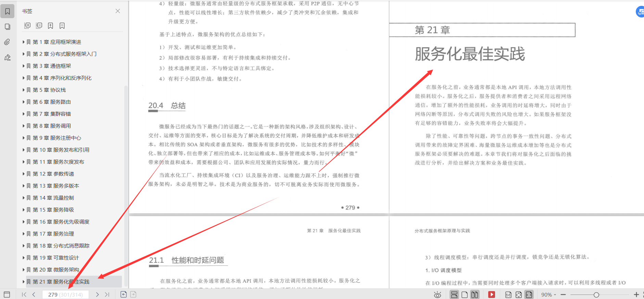Switch to single page view
This screenshot has height=299, width=644.
pyautogui.click(x=465, y=295)
